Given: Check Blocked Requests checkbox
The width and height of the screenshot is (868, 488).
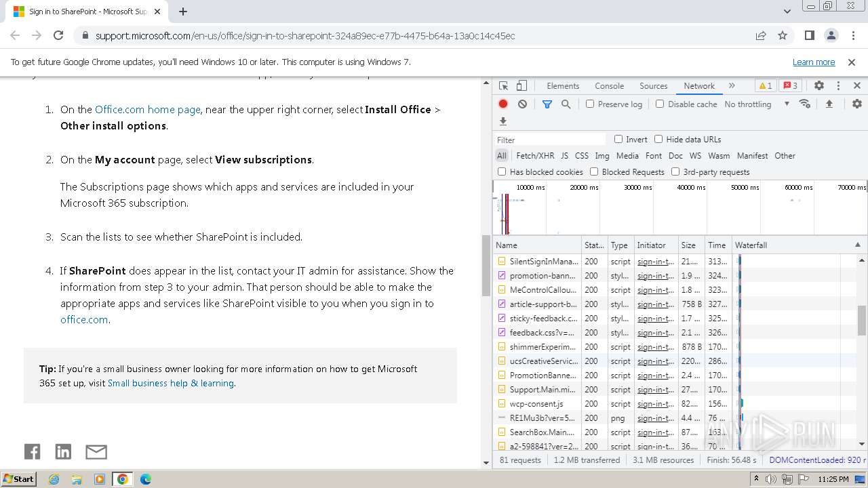Looking at the screenshot, I should click(594, 171).
